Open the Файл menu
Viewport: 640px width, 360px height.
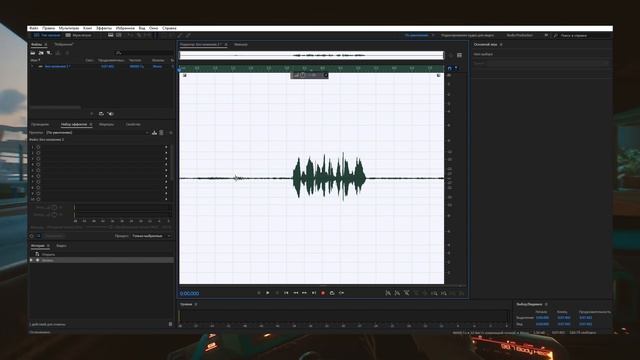34,28
